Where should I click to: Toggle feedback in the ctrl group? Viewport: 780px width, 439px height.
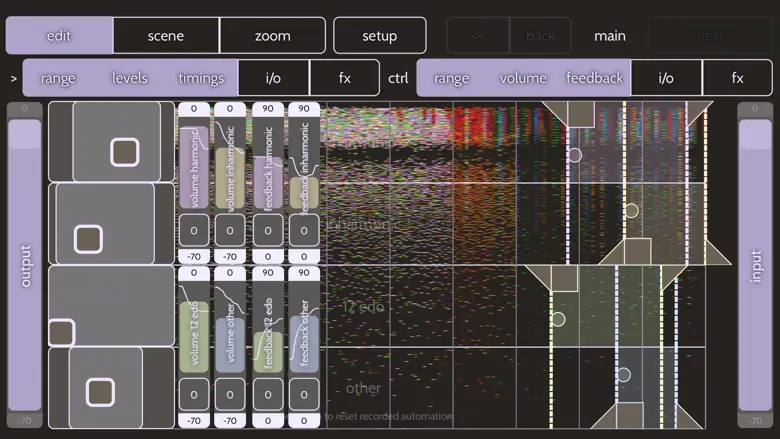click(594, 78)
